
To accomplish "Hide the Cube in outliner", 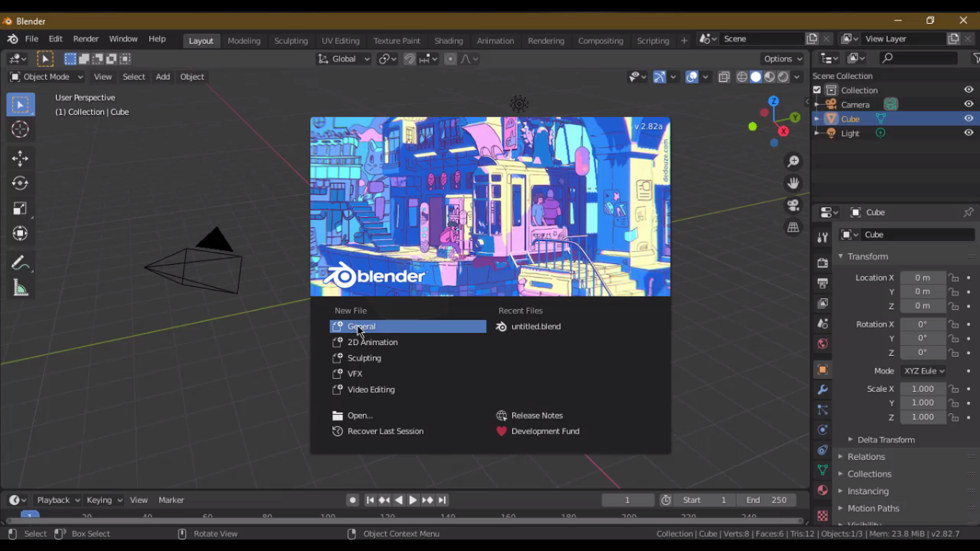I will coord(969,118).
